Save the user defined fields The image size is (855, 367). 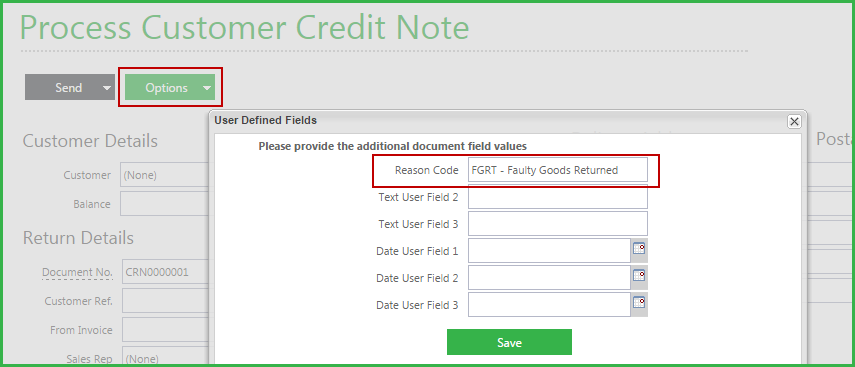[509, 342]
